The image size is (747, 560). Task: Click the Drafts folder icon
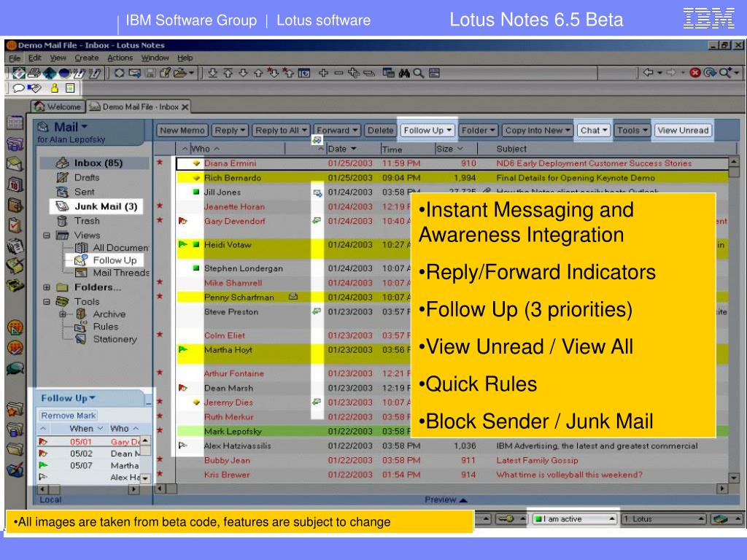click(x=63, y=178)
